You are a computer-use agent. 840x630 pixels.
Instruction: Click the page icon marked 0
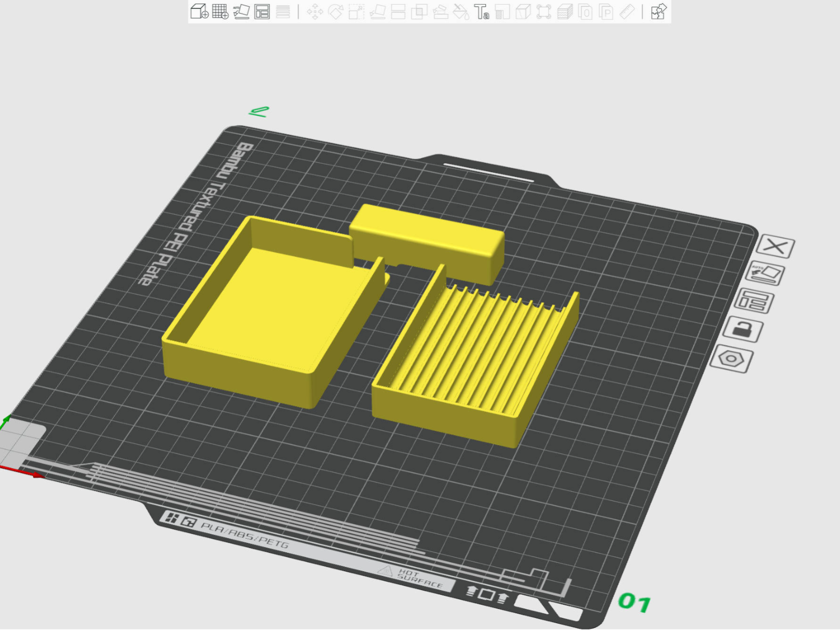point(586,12)
